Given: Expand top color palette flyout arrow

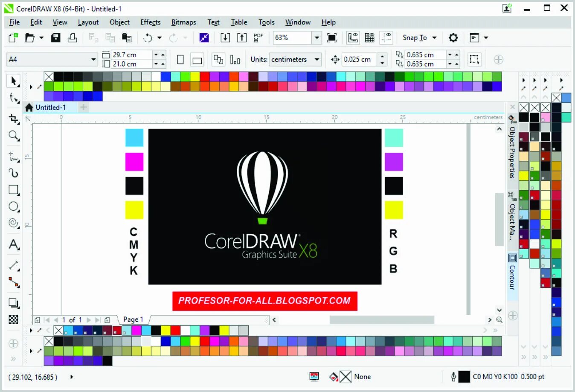Looking at the screenshot, I should [x=31, y=87].
